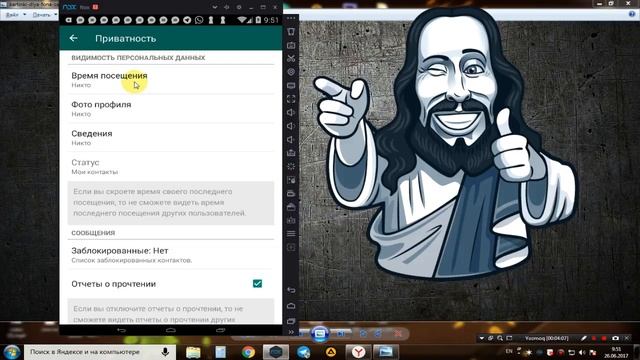Open Время посещения privacy setting
The width and height of the screenshot is (640, 360).
(171, 80)
